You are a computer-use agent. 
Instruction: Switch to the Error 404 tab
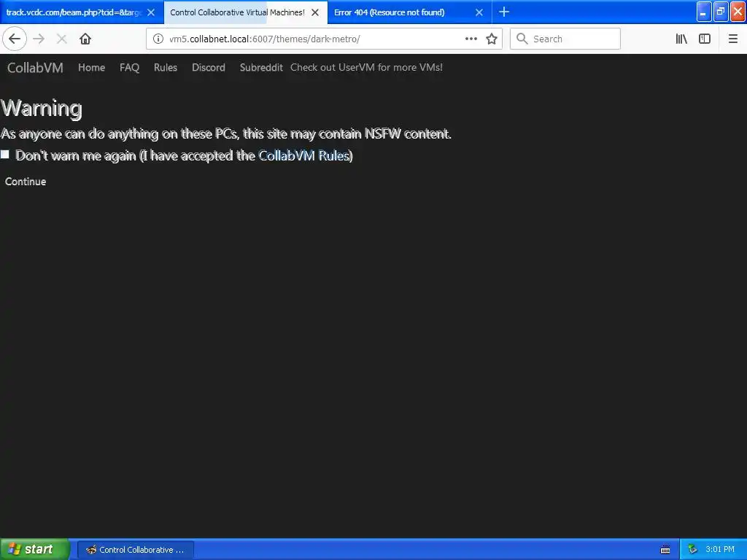coord(390,12)
